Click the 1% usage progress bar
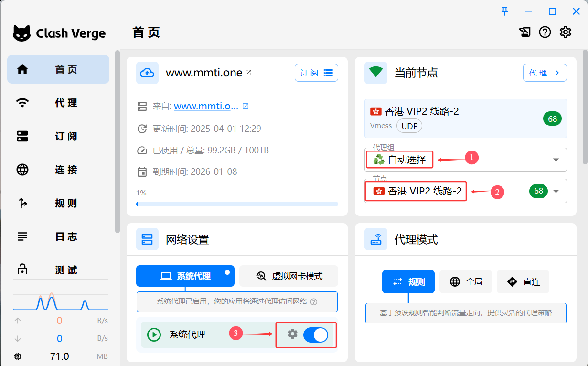This screenshot has height=366, width=588. [x=237, y=204]
